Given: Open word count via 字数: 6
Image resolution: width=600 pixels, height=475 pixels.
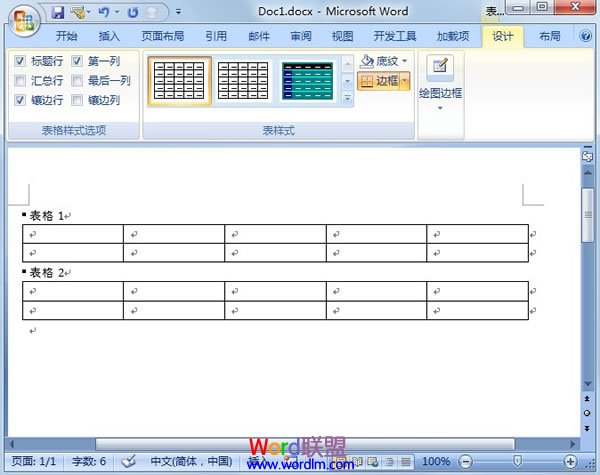Looking at the screenshot, I should pos(89,461).
